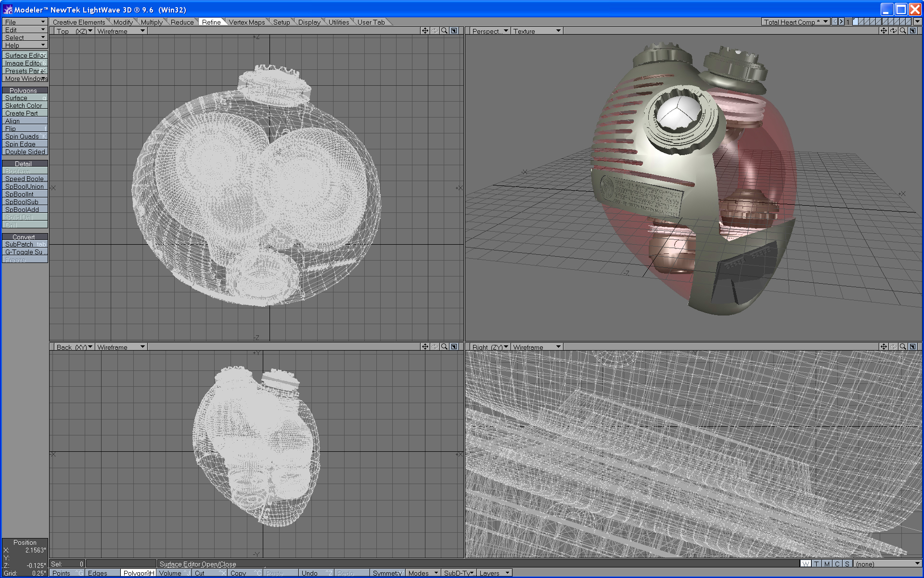Click the pan icon in Perspective viewport

tap(884, 31)
